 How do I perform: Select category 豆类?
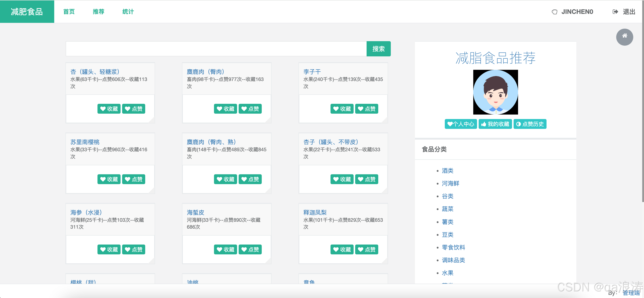point(447,235)
